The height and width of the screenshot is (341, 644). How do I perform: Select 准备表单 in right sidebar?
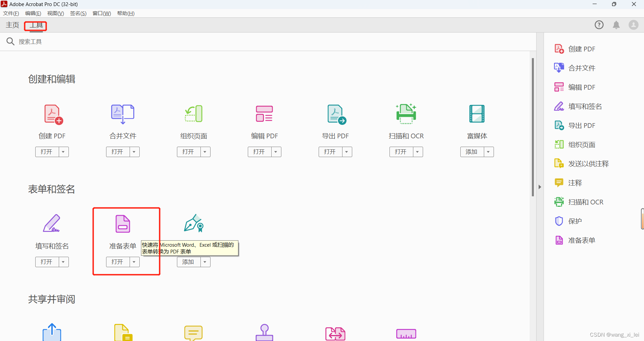pos(574,240)
